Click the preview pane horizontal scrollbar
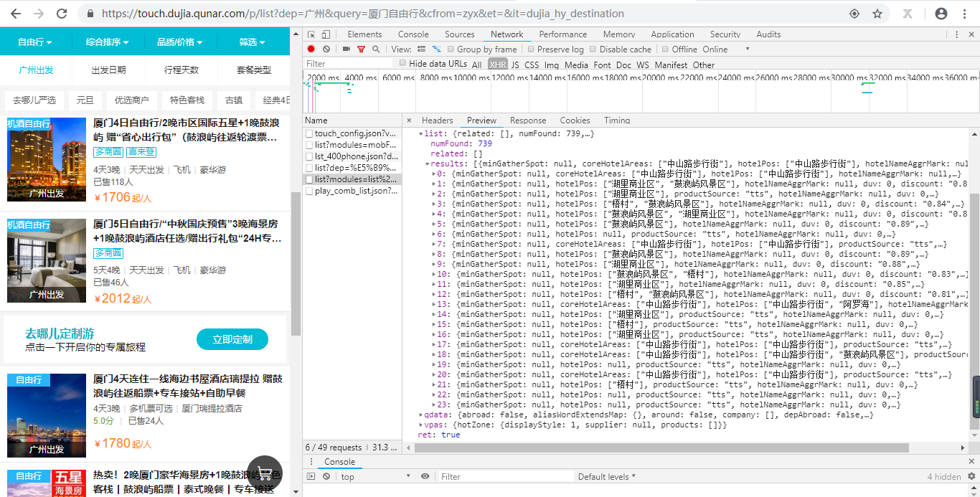The width and height of the screenshot is (980, 497). pyautogui.click(x=661, y=448)
